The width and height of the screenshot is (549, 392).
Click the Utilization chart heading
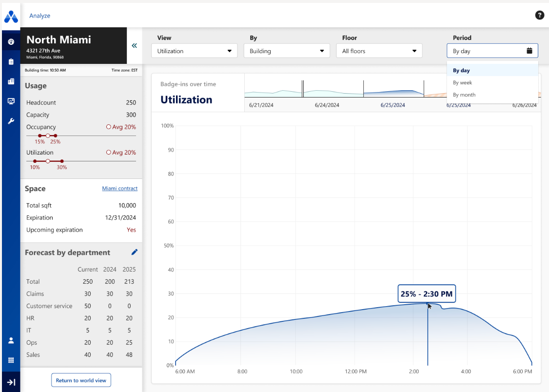[186, 100]
